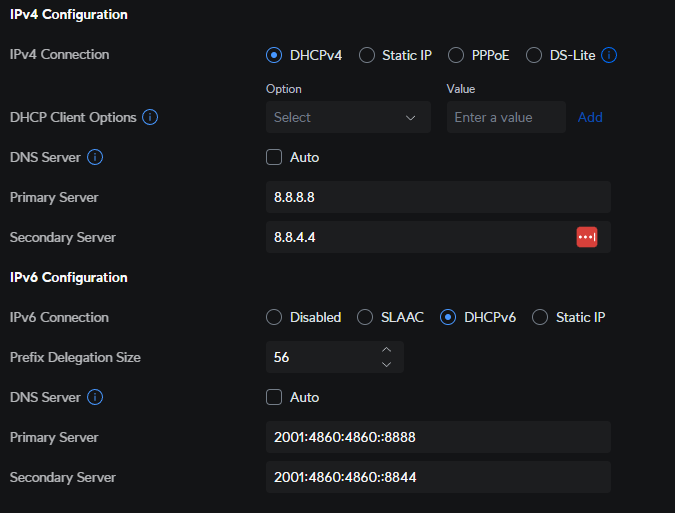Click Add link for DHCP client option
This screenshot has height=513, width=675.
(x=590, y=117)
